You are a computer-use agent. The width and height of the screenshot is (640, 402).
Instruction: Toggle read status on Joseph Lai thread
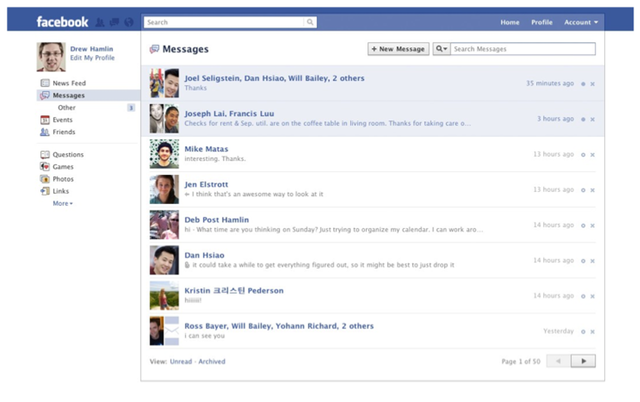coord(583,120)
